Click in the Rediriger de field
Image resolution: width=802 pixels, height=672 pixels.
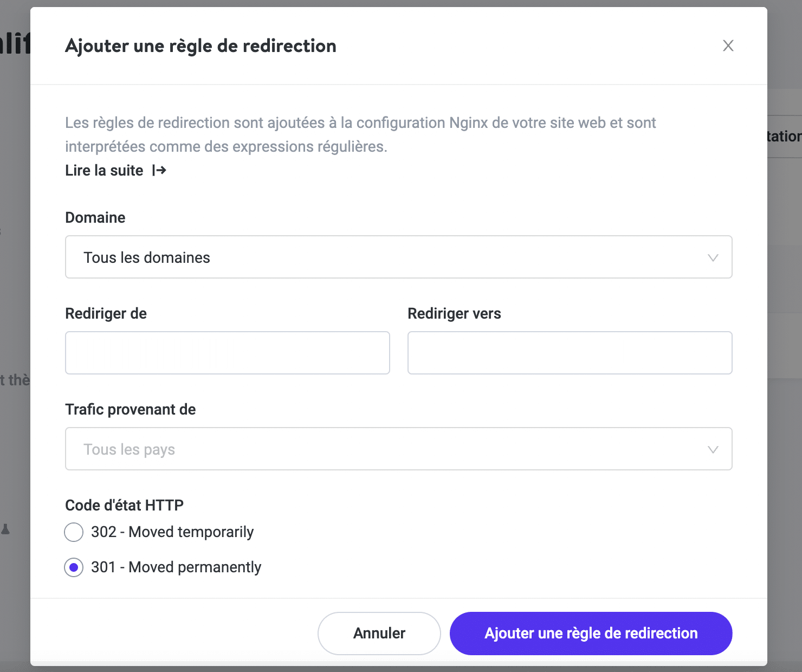tap(227, 352)
